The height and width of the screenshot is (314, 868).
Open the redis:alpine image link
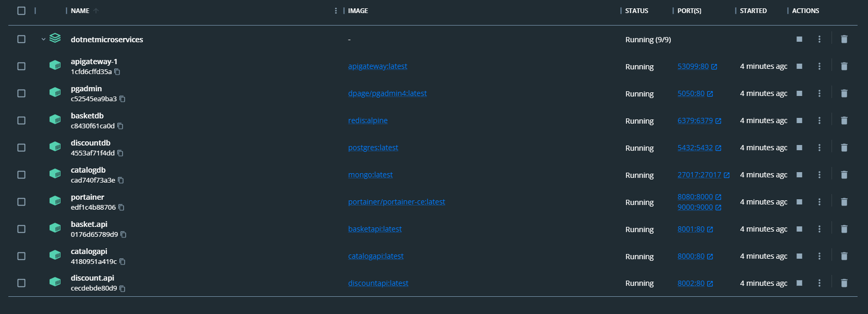(368, 120)
